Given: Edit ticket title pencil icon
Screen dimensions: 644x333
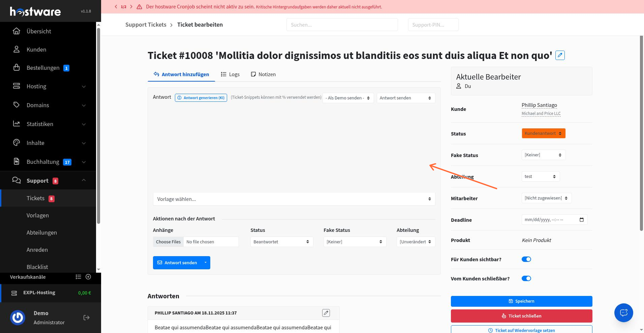Looking at the screenshot, I should 560,55.
